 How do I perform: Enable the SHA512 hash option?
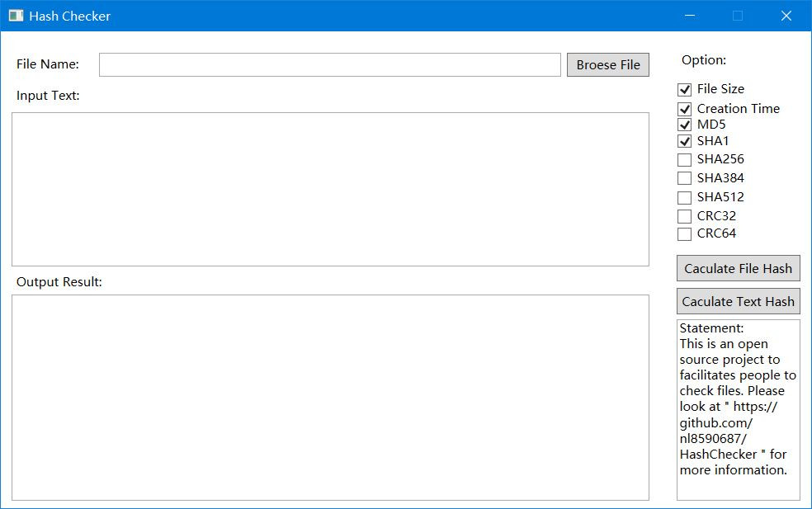pos(684,198)
